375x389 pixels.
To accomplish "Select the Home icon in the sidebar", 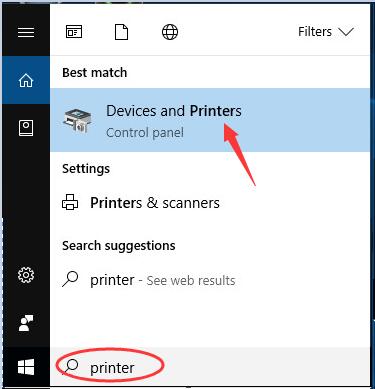I will pyautogui.click(x=26, y=80).
